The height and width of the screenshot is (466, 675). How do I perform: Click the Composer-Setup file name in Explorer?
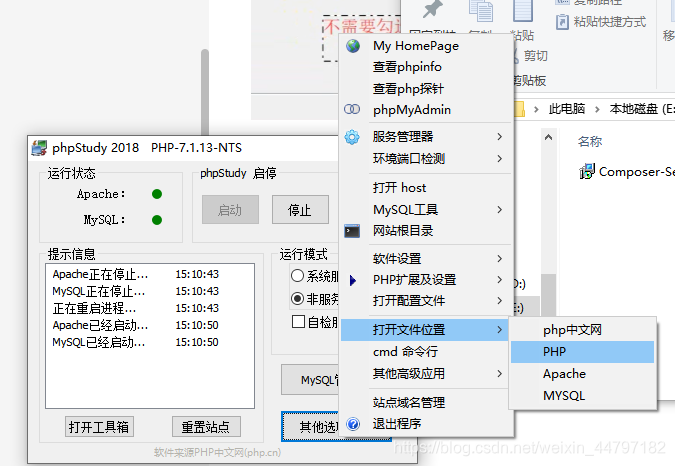click(x=636, y=172)
